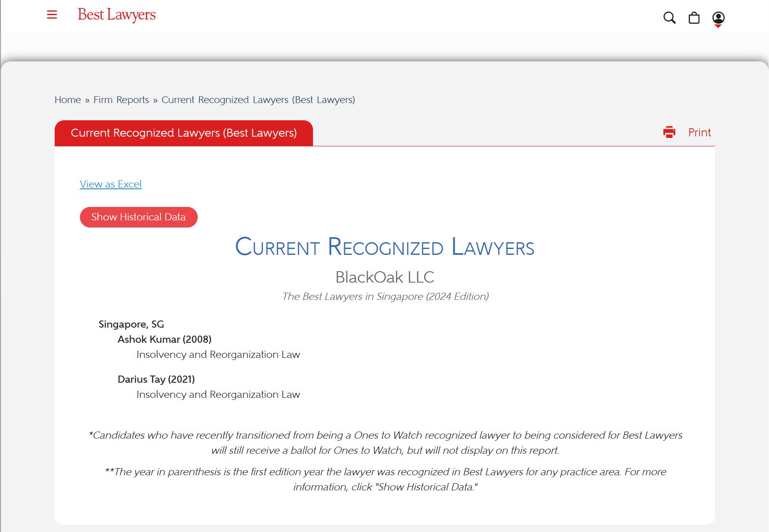Open the hamburger menu icon
Image resolution: width=769 pixels, height=532 pixels.
[52, 15]
